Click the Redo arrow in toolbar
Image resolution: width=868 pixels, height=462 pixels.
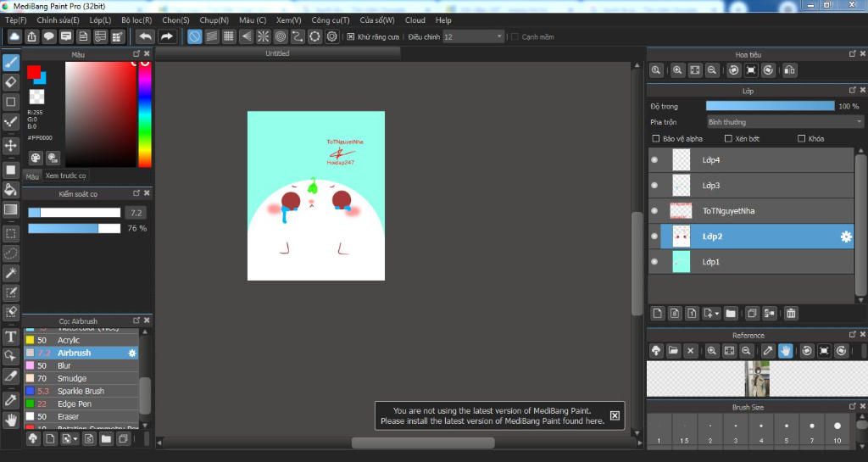[166, 37]
